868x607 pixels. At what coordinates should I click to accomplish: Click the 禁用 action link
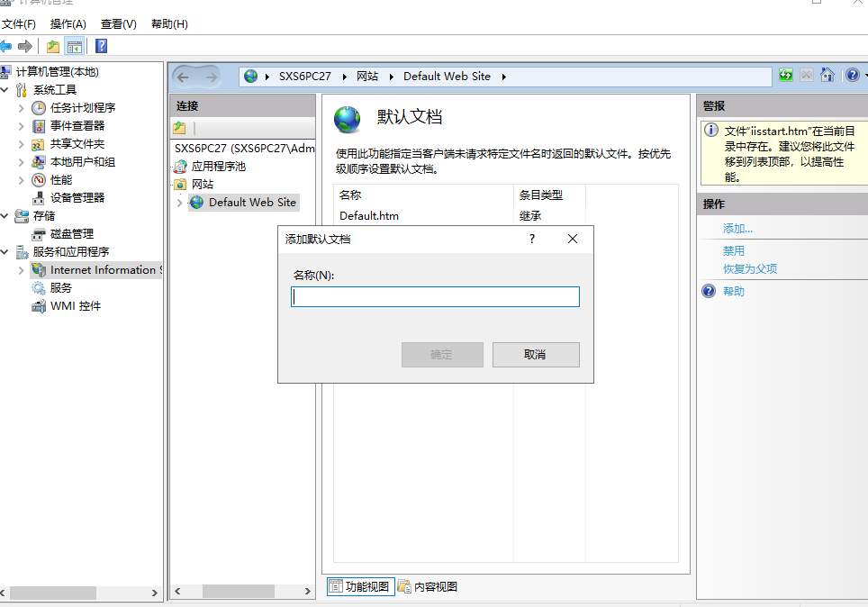click(732, 249)
